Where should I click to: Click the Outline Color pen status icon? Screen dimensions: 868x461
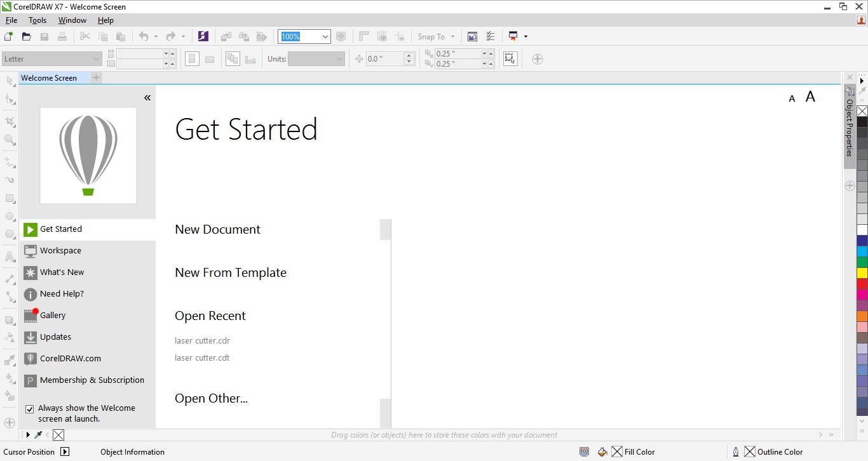click(x=736, y=452)
